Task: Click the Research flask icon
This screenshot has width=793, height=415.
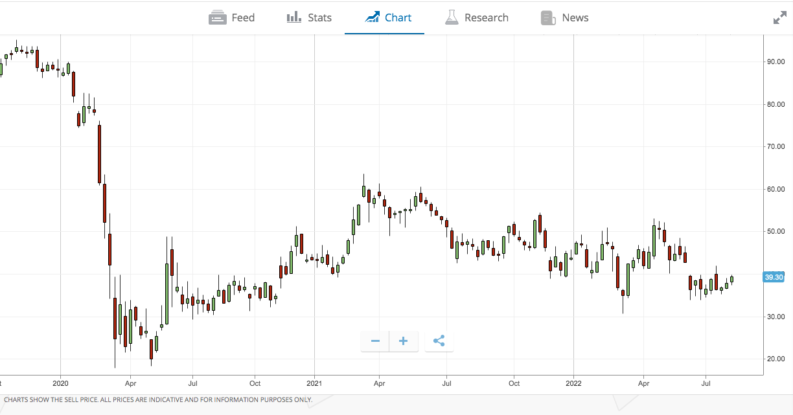Action: tap(451, 18)
